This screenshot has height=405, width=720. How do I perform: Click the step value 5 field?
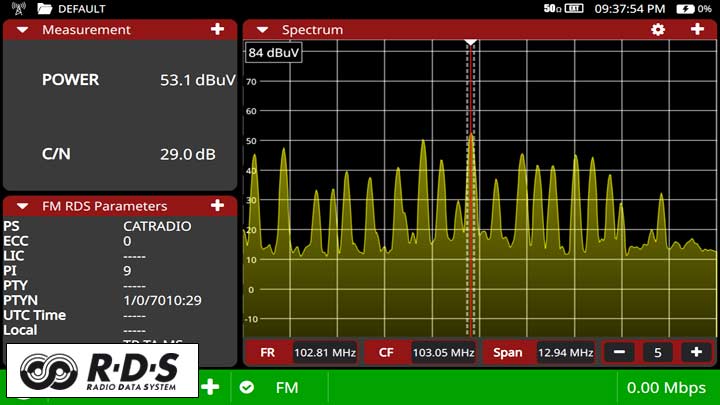(x=658, y=353)
